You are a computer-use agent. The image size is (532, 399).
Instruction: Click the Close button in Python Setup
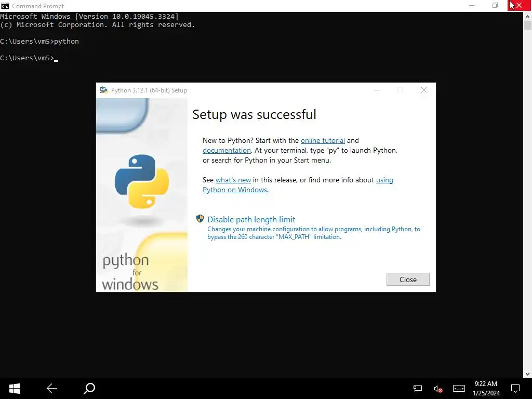tap(408, 279)
